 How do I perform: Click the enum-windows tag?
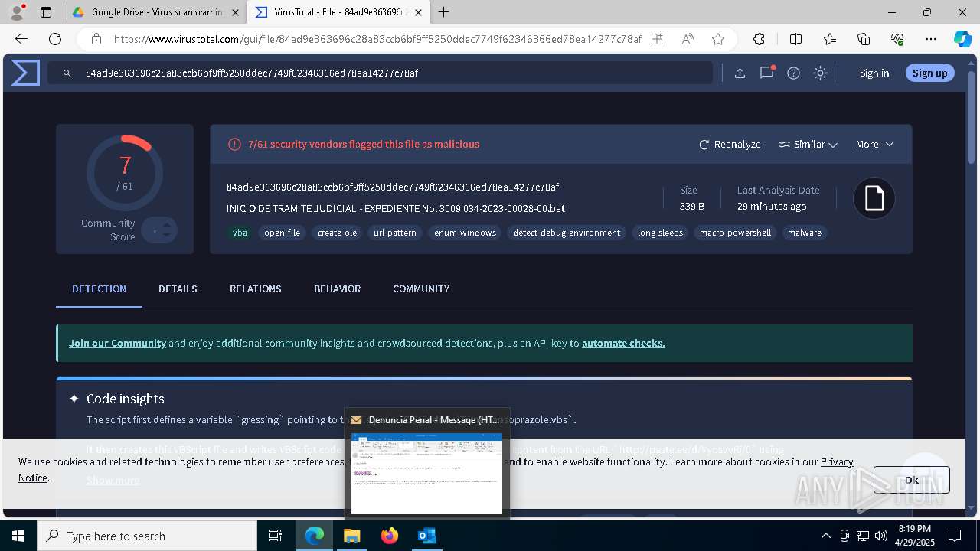pyautogui.click(x=465, y=233)
